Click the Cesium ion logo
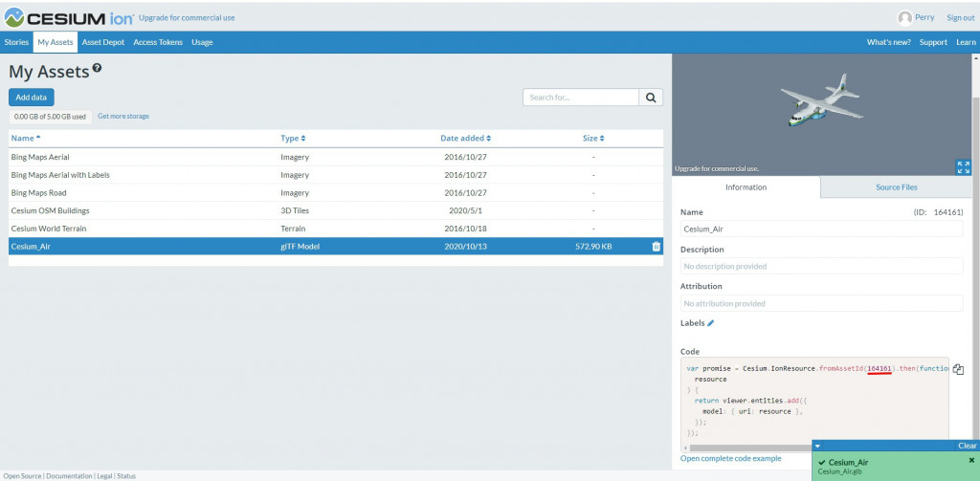The width and height of the screenshot is (980, 481). point(69,17)
